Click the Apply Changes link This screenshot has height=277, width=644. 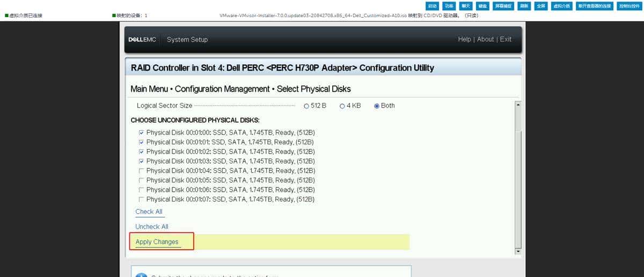click(x=157, y=242)
